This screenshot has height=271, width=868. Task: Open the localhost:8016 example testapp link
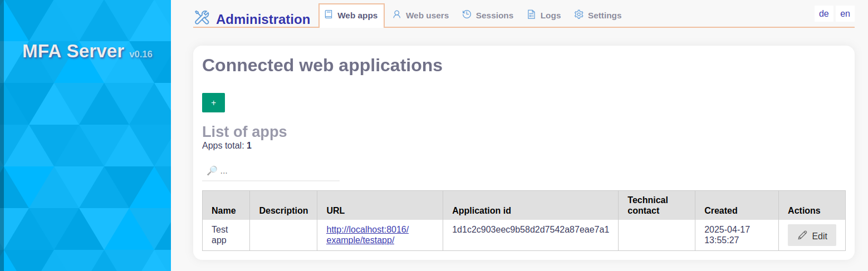[367, 235]
